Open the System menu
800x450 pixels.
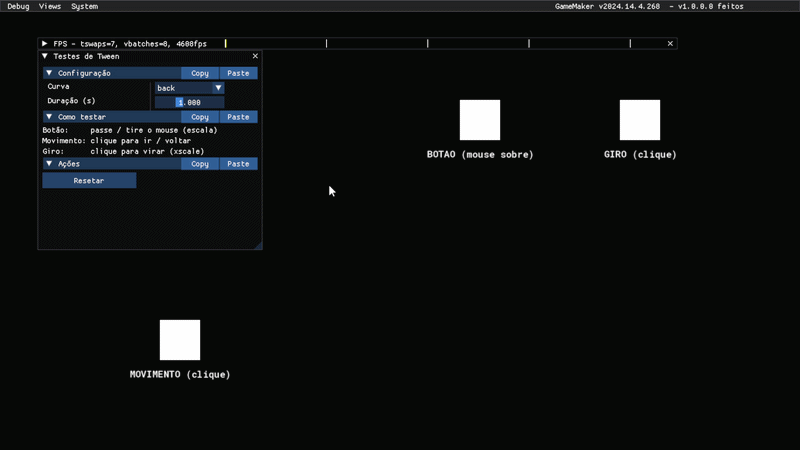point(84,6)
